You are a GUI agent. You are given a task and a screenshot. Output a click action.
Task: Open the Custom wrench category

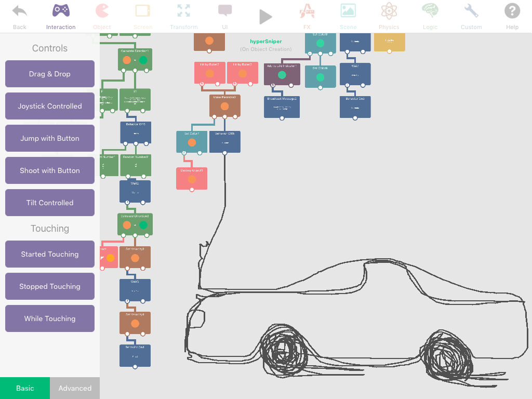click(x=471, y=16)
